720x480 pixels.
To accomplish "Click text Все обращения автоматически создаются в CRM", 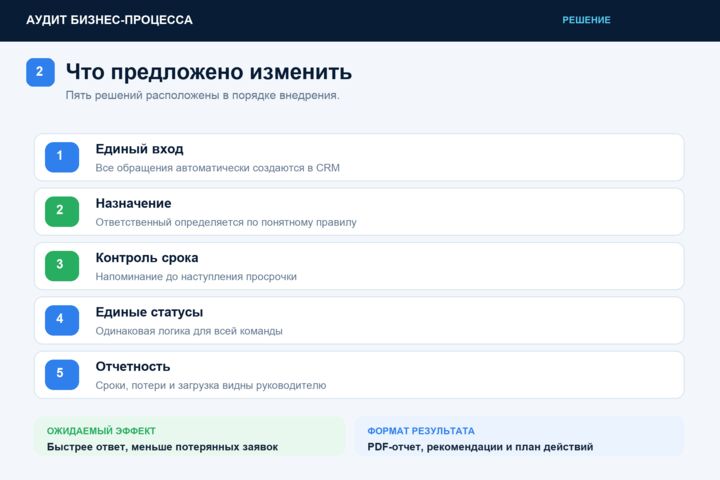I will click(x=218, y=168).
